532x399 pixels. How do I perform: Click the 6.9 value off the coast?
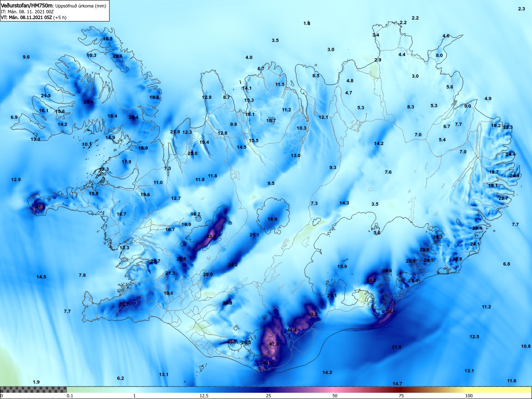point(14,118)
